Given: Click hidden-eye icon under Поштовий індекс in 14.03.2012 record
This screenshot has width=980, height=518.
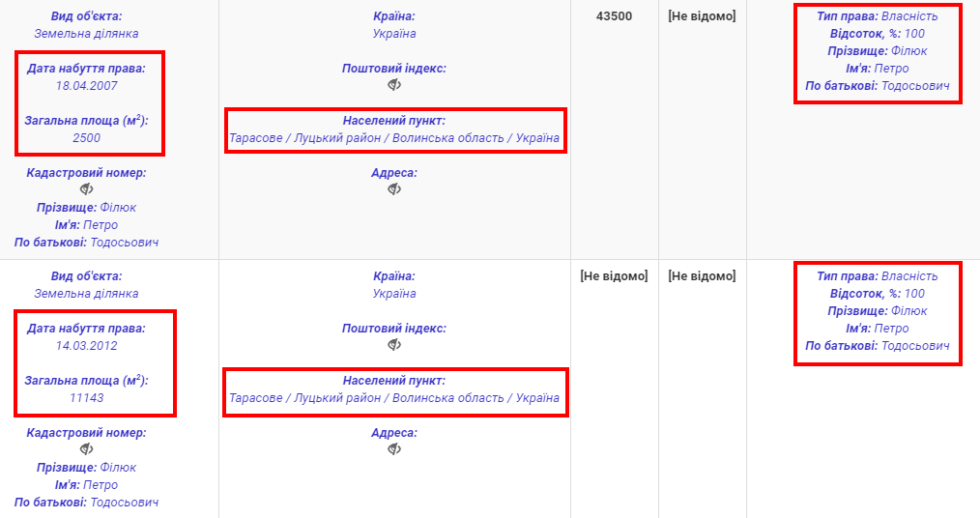Looking at the screenshot, I should 394,345.
